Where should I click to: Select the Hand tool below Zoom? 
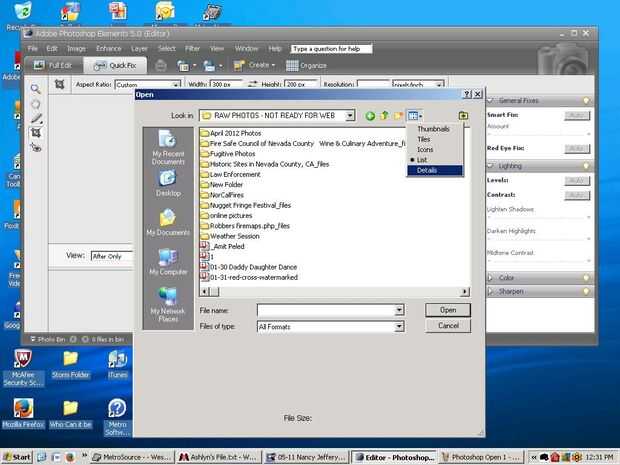pos(36,104)
